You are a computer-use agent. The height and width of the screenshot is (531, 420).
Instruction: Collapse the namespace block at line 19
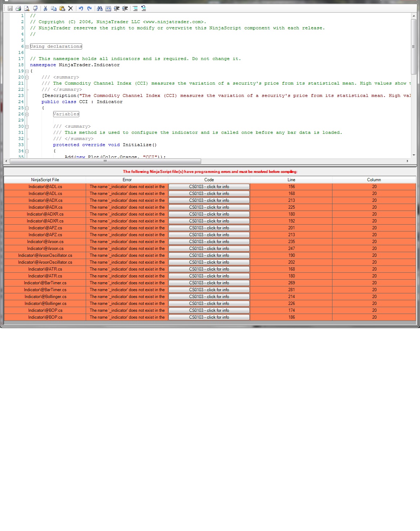tap(27, 71)
